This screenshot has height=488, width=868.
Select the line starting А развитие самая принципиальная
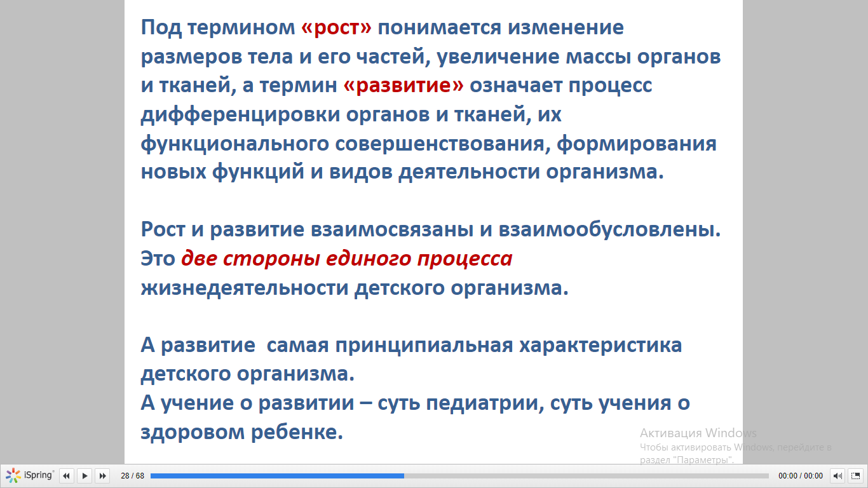411,346
